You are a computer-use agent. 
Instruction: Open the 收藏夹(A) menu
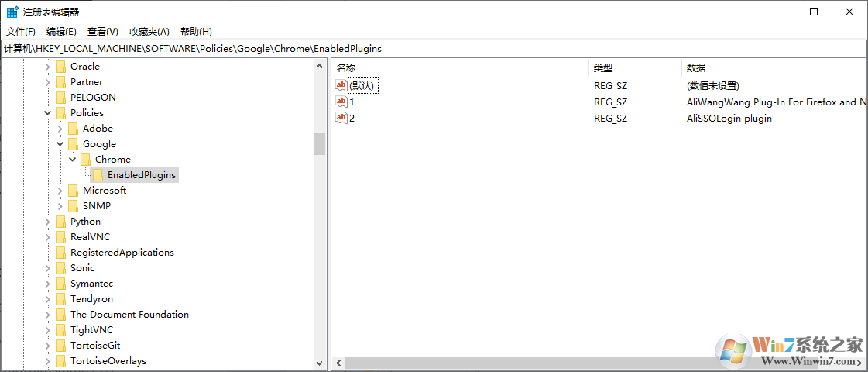tap(149, 32)
